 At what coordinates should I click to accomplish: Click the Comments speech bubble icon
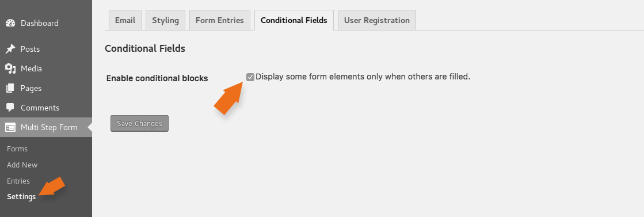click(10, 108)
